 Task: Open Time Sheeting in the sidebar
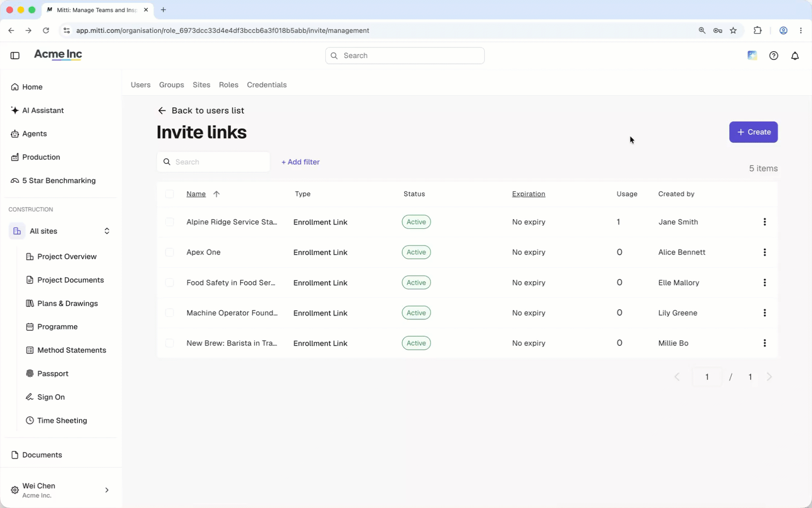coord(56,420)
